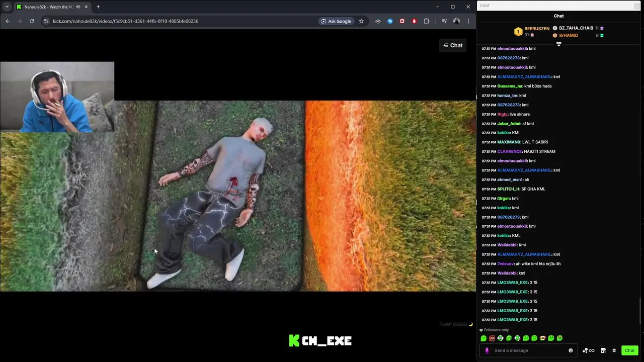
Task: Open user 7mizuuv in chat
Action: [505, 264]
